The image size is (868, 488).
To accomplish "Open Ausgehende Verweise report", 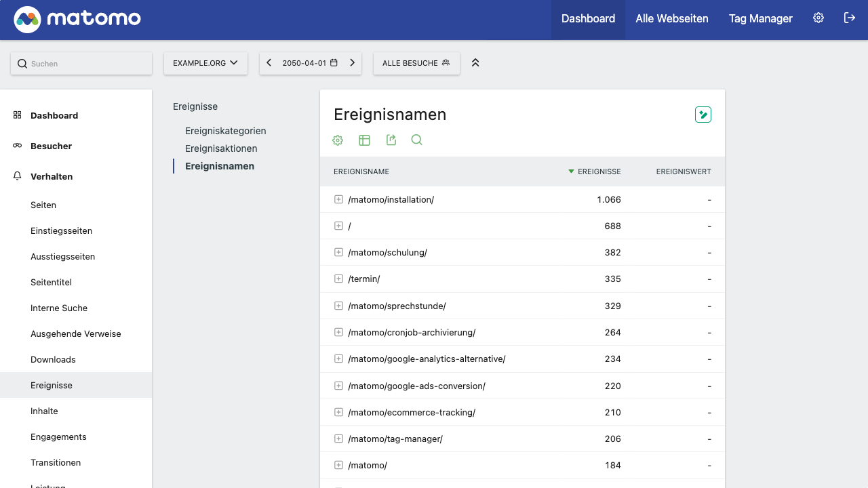I will (76, 333).
